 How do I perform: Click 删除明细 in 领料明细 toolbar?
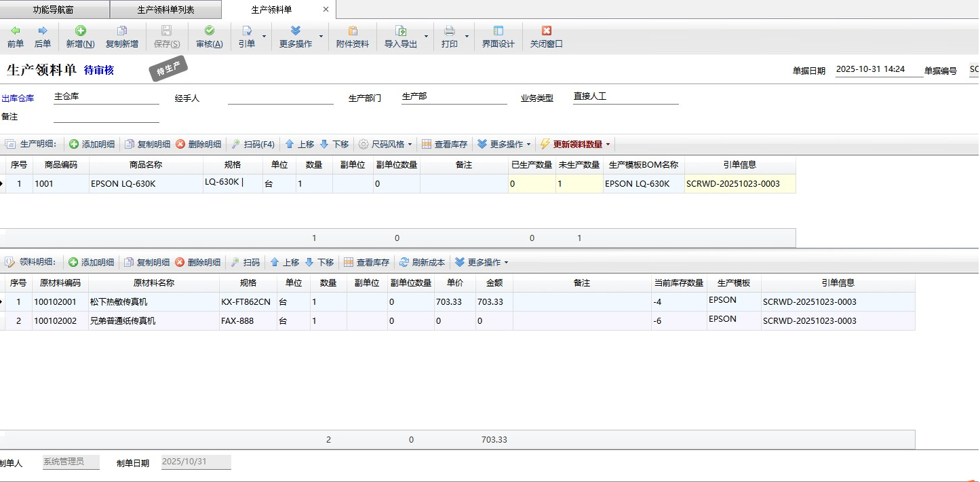pyautogui.click(x=197, y=263)
